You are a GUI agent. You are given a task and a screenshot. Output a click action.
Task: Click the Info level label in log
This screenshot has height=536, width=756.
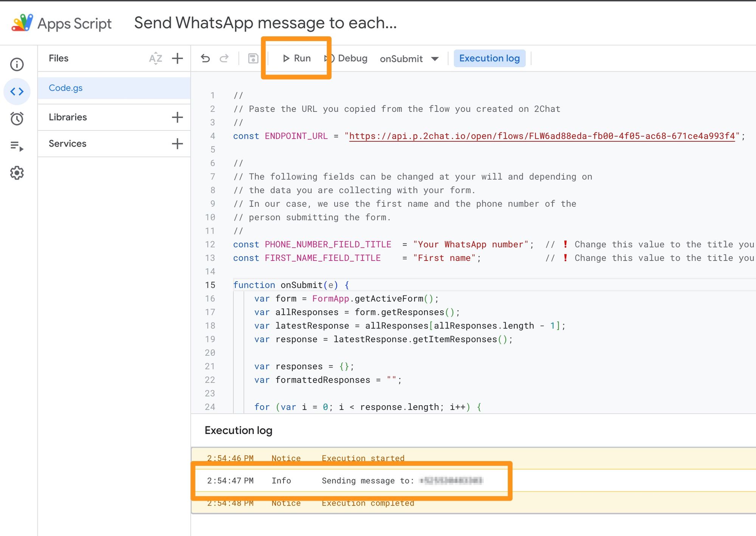[x=281, y=480]
